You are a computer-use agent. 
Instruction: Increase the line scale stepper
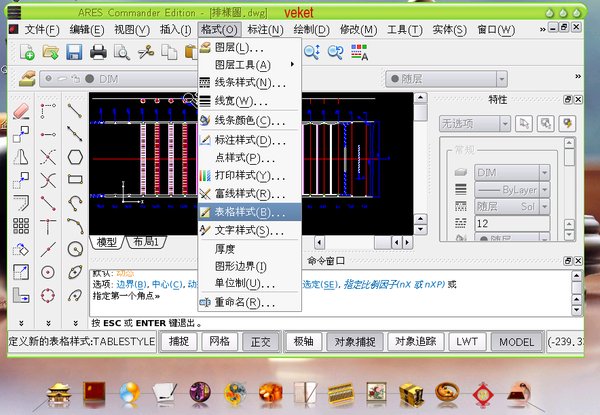(569, 223)
